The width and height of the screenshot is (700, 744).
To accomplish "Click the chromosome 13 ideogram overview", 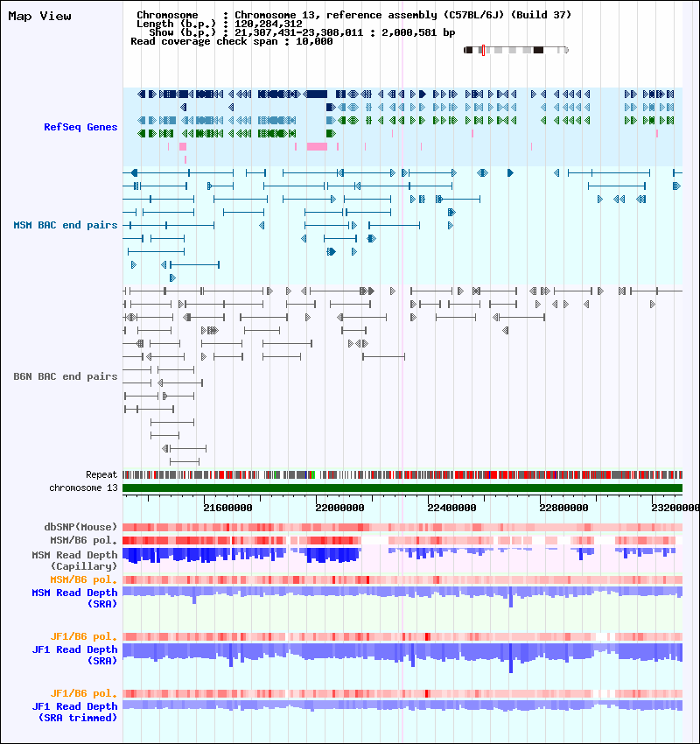I will coord(516,50).
